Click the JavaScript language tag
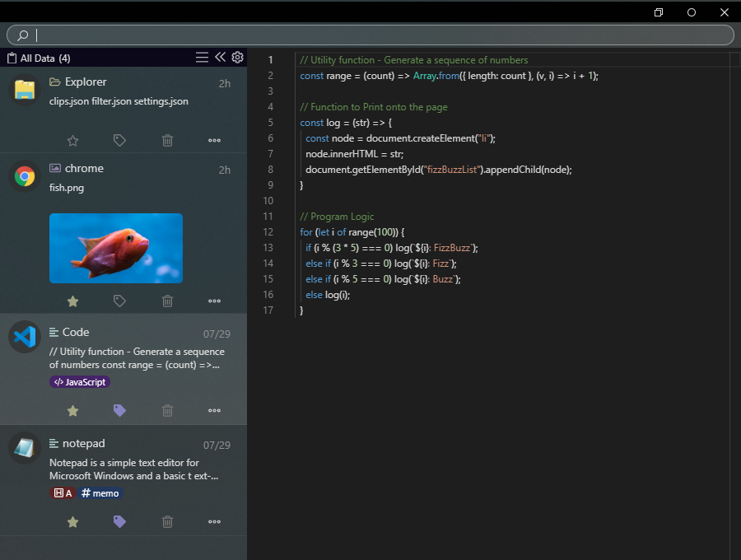Viewport: 741px width, 560px height. point(80,382)
